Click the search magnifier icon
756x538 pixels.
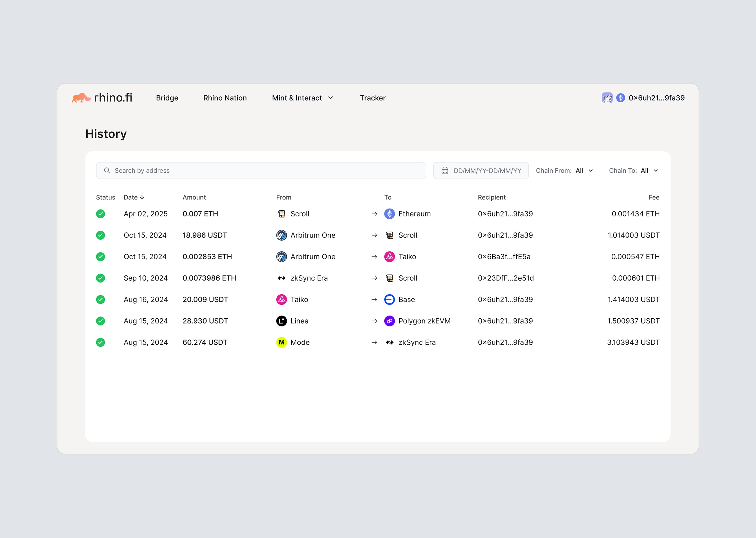coord(107,170)
